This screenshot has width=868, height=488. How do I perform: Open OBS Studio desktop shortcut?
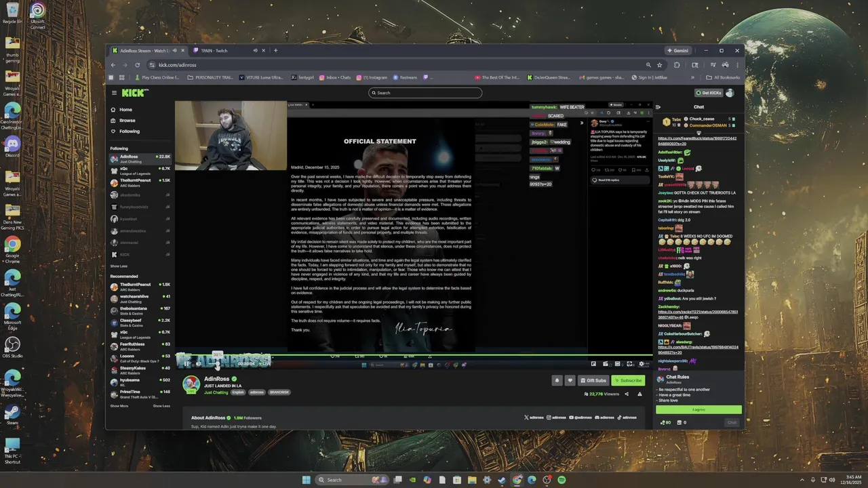pos(12,347)
